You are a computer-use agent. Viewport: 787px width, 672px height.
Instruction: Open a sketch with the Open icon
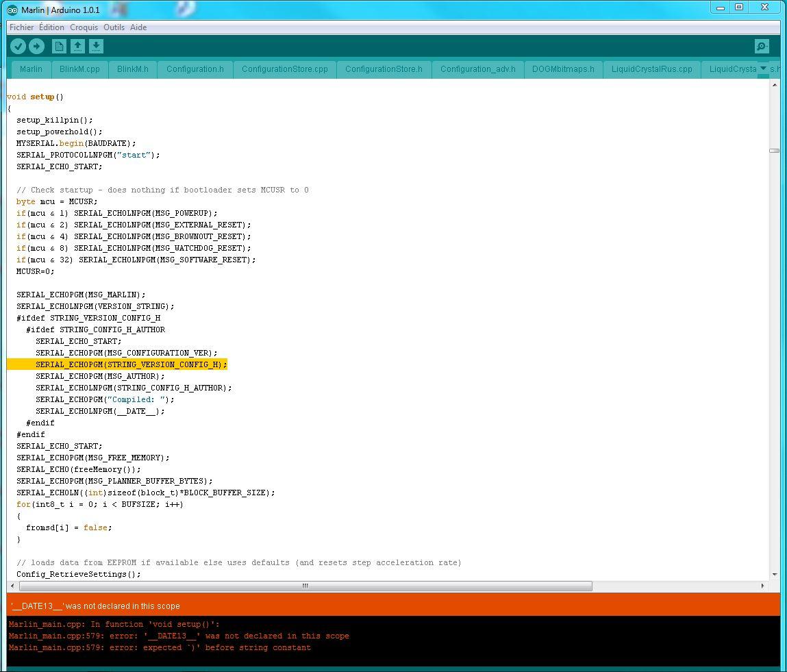[77, 46]
